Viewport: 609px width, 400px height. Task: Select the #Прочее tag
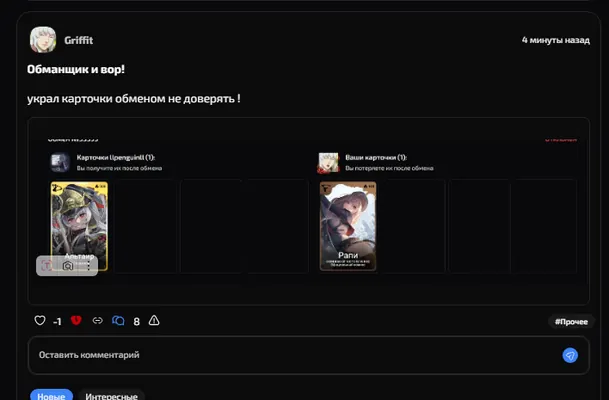[x=571, y=322]
